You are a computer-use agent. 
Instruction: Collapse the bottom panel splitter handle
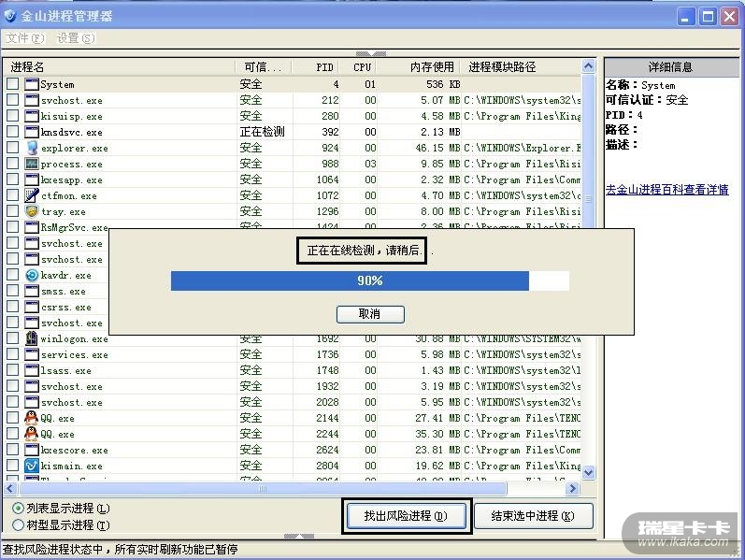click(298, 537)
